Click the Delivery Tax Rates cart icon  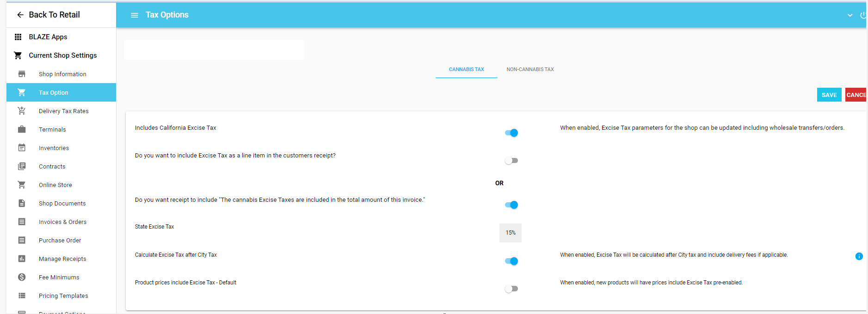pos(22,111)
